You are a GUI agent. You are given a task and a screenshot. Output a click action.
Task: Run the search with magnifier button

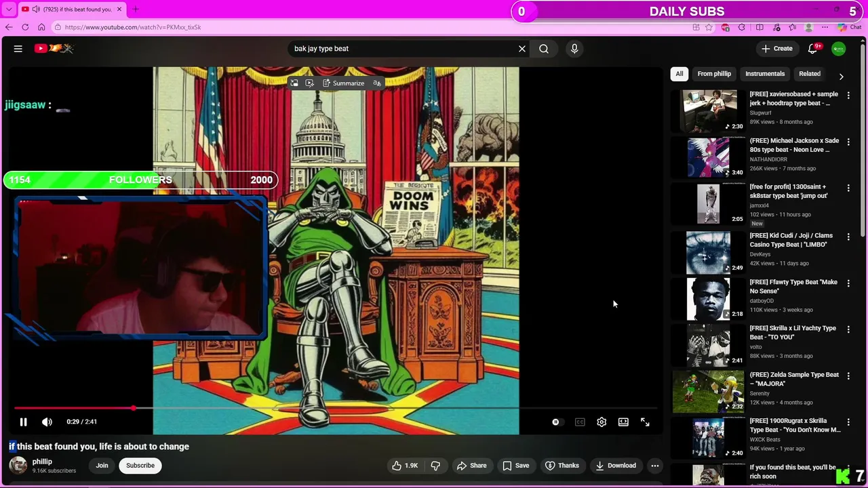544,49
